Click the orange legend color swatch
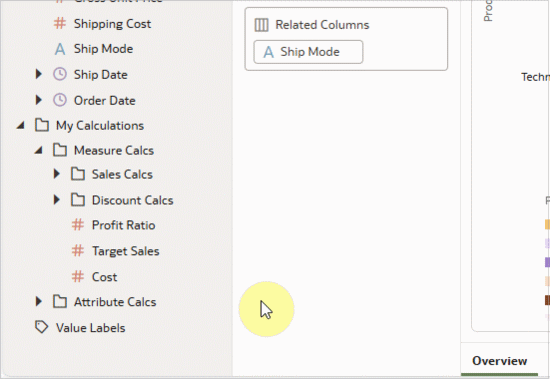The height and width of the screenshot is (379, 550). (x=547, y=224)
